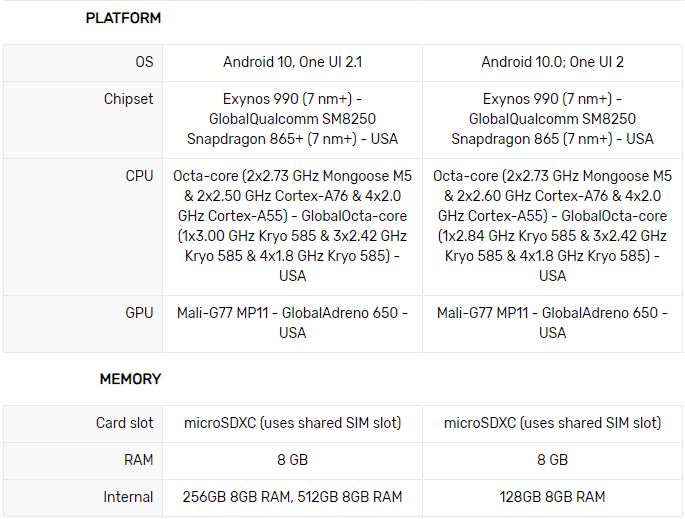Screen dimensions: 685x519
Task: Click the RAM row label
Action: pos(138,460)
